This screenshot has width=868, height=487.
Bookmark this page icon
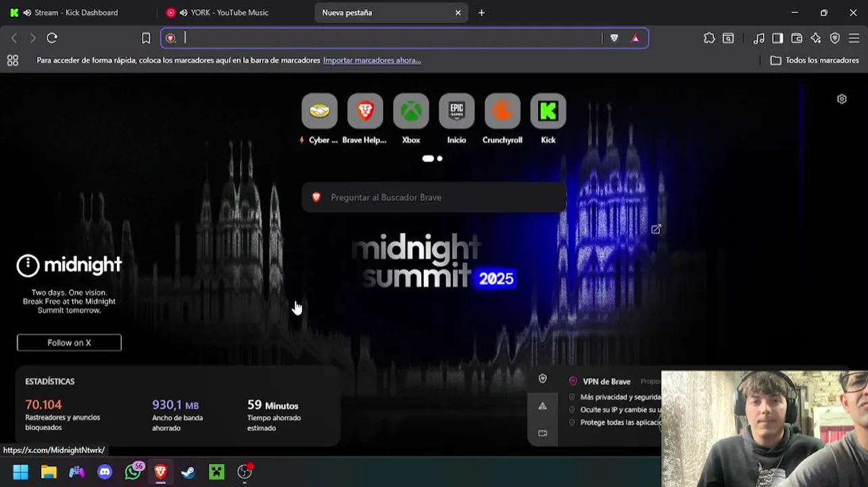(x=146, y=38)
